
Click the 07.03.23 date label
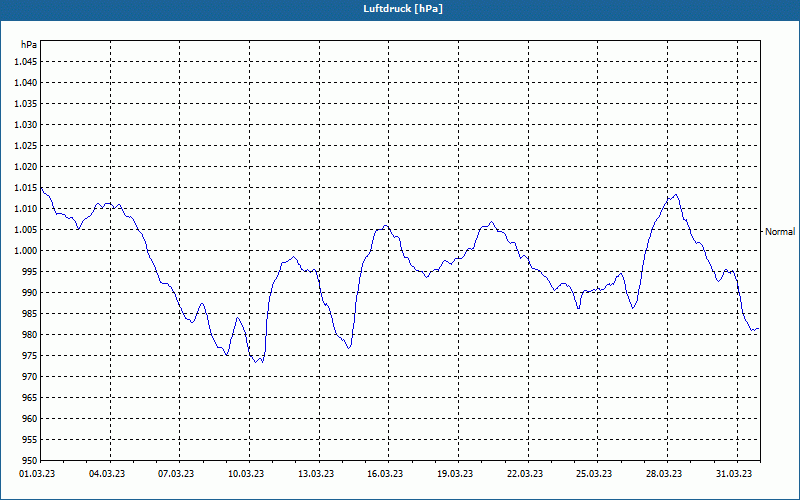176,473
